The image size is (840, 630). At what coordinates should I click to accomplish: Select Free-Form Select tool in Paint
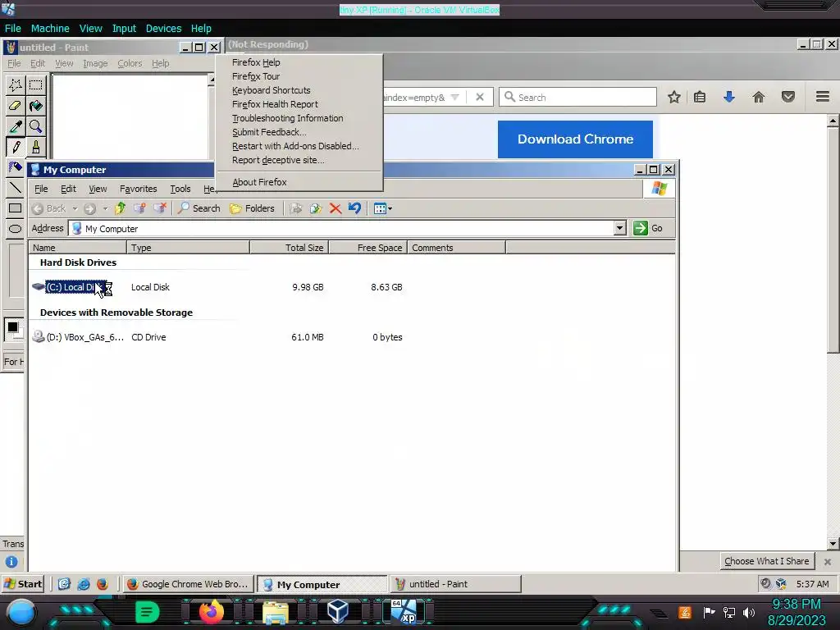[x=15, y=84]
